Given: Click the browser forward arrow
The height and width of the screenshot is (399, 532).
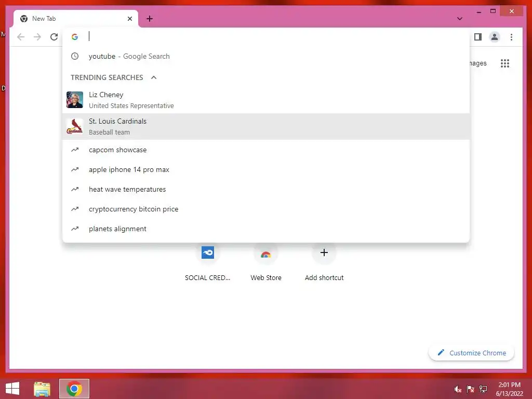Looking at the screenshot, I should pyautogui.click(x=37, y=37).
